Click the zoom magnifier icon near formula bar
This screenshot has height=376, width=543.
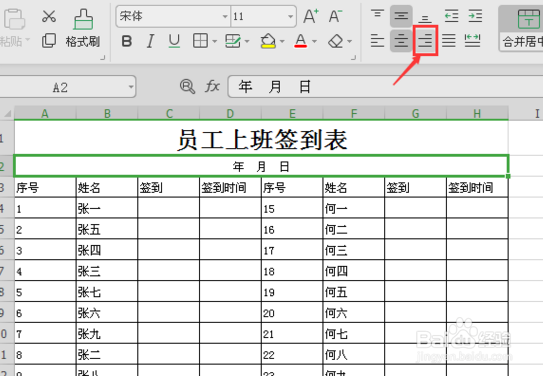(187, 87)
